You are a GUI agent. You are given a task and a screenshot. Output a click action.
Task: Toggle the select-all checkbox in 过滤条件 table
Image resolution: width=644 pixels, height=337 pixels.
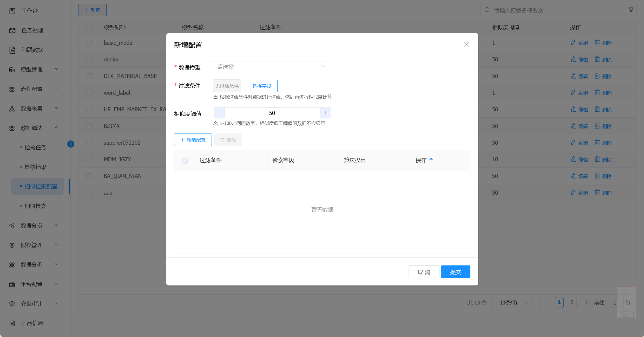[x=185, y=161]
